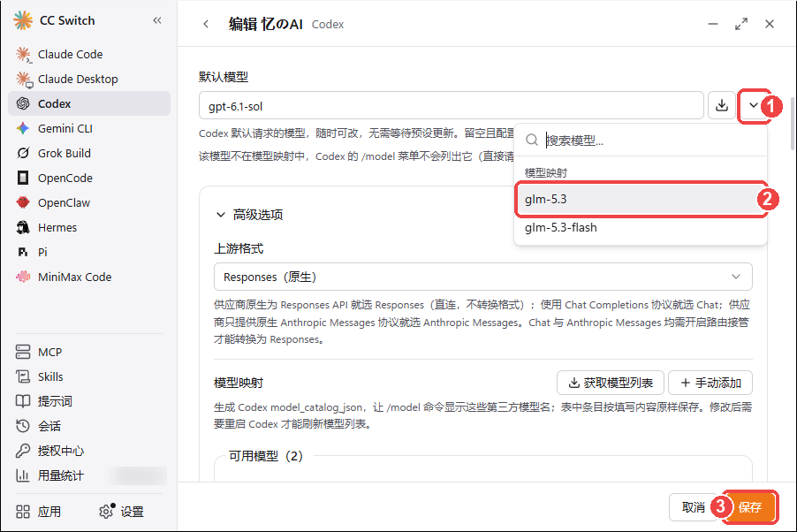The height and width of the screenshot is (532, 797).
Task: Click the 默认模型 input field gpt-6.1-sol
Action: (x=451, y=106)
